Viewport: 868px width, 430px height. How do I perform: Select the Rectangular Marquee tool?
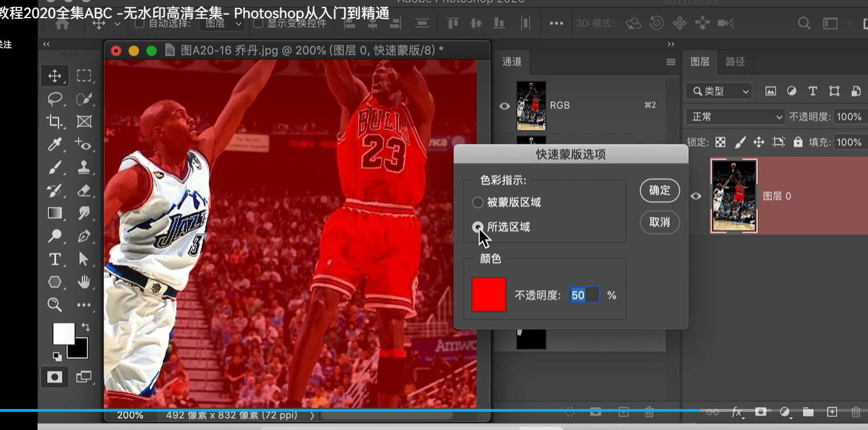84,76
